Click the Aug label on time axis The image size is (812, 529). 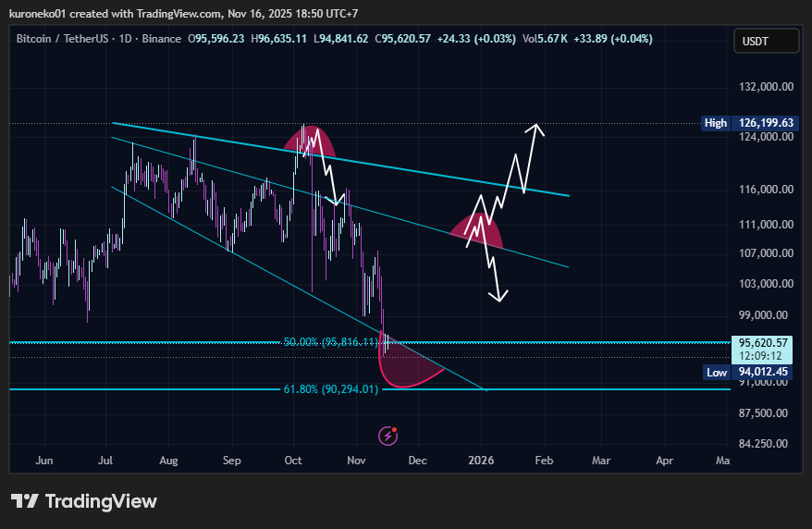pyautogui.click(x=168, y=461)
